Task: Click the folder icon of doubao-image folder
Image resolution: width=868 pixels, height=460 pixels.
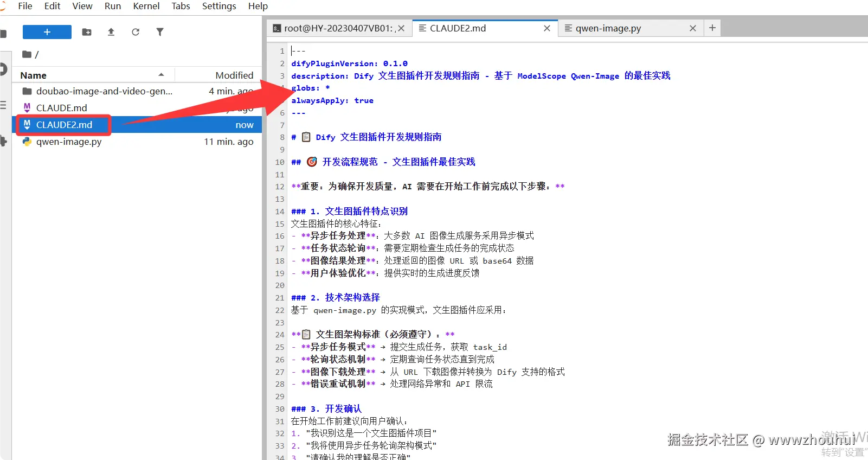Action: (27, 91)
